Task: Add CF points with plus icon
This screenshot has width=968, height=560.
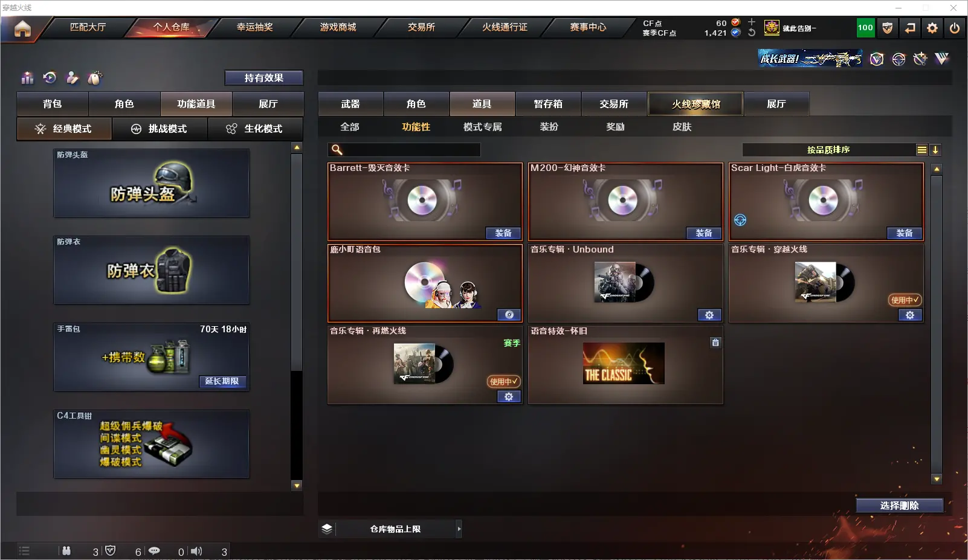Action: [x=752, y=22]
